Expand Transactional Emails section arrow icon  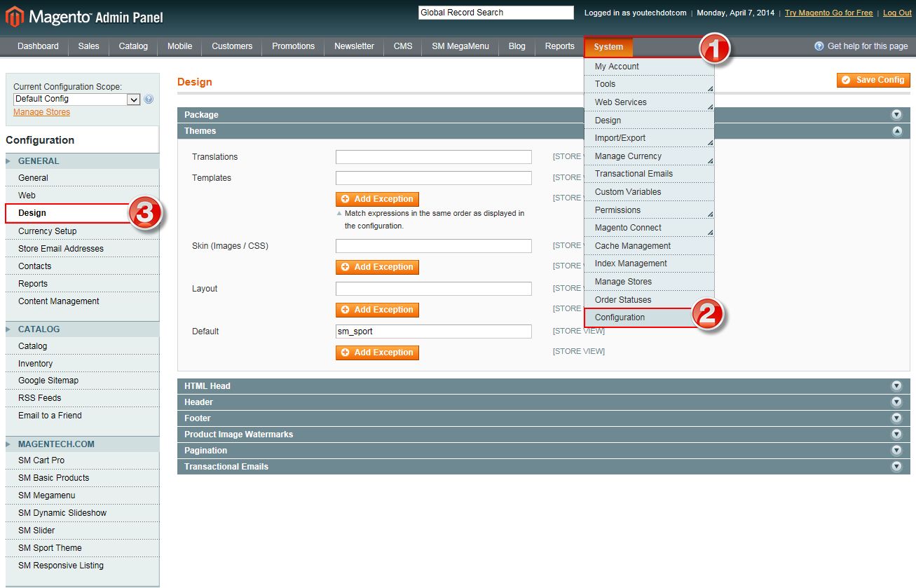[x=896, y=467]
